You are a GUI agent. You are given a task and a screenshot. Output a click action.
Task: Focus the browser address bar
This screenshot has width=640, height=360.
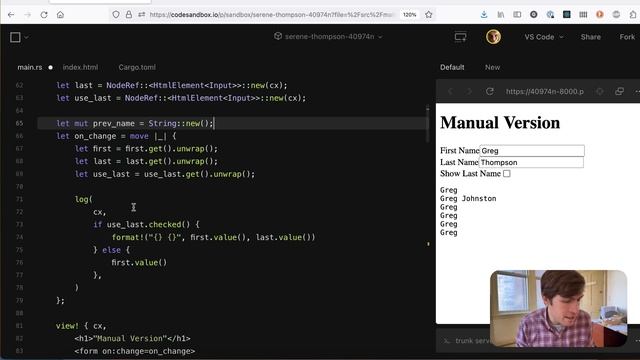tap(271, 15)
